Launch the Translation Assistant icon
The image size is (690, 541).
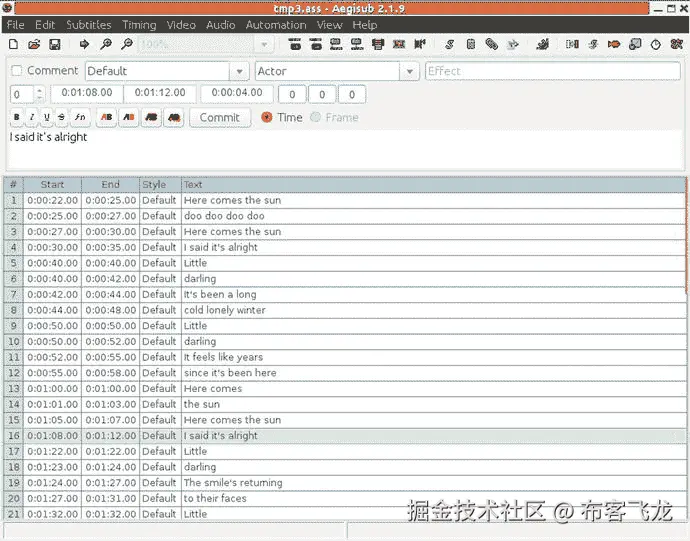[614, 44]
